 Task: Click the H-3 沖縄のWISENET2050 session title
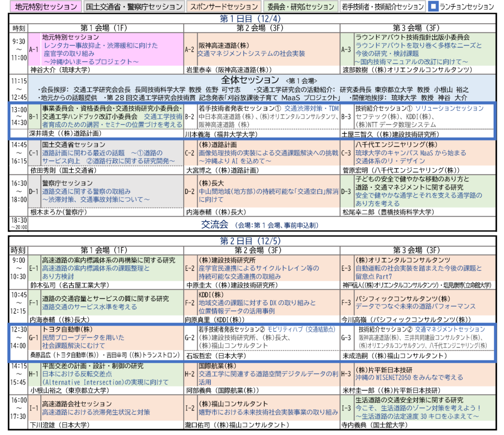[x=409, y=377]
